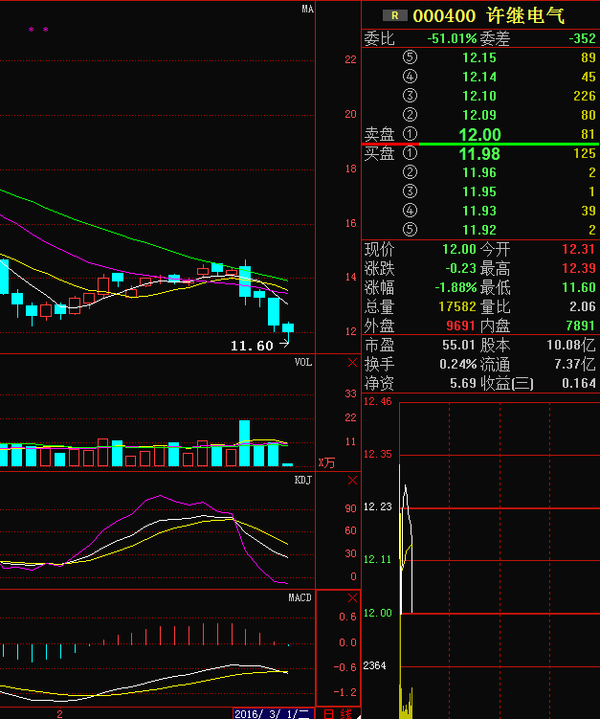Click the circled 1 buy level at 11.98

coord(409,154)
